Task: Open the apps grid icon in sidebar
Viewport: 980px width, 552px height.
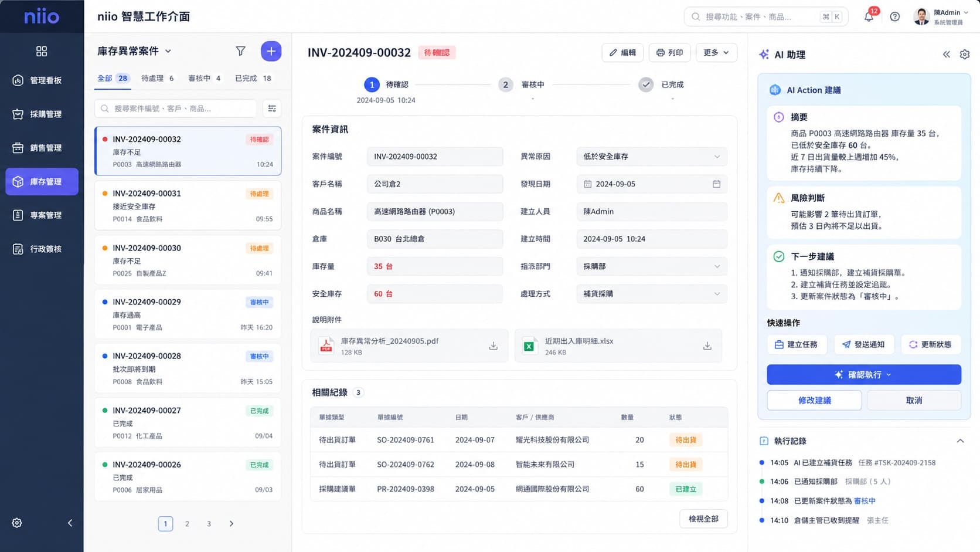Action: pos(42,52)
